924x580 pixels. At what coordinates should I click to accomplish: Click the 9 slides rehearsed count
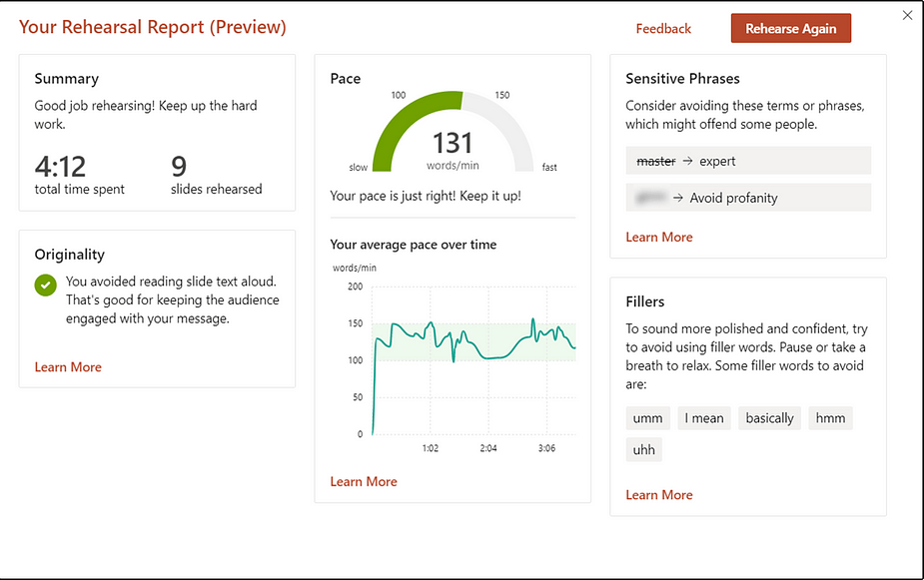[180, 166]
